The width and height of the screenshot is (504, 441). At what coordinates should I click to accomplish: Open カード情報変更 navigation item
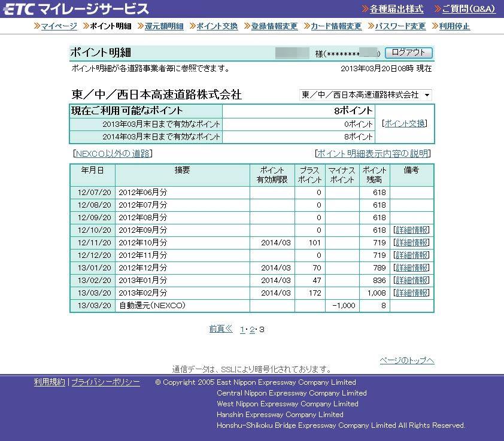336,26
